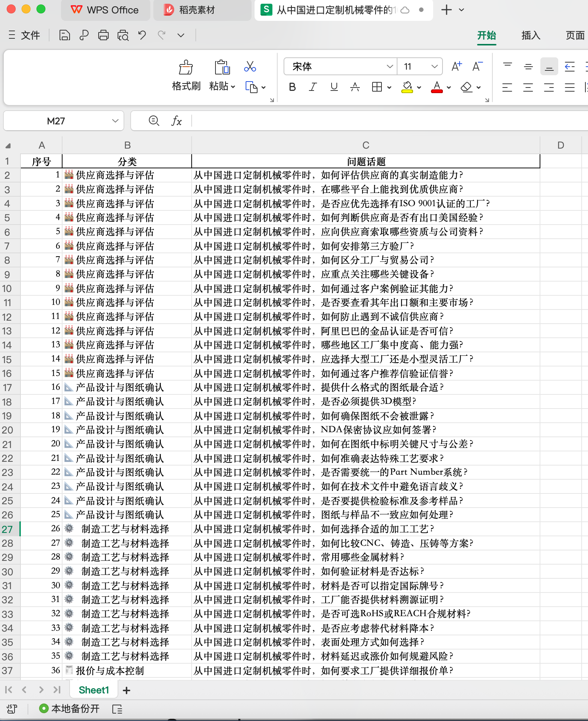Toggle bottom vertical alignment
The image size is (588, 721).
[x=549, y=67]
